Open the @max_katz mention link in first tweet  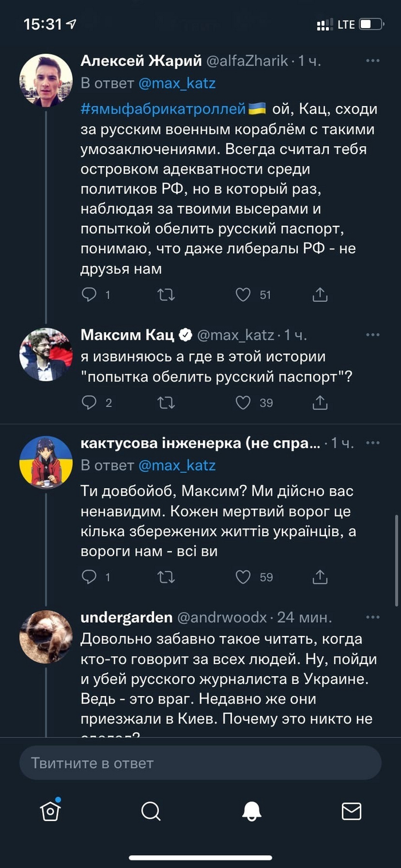tap(177, 83)
